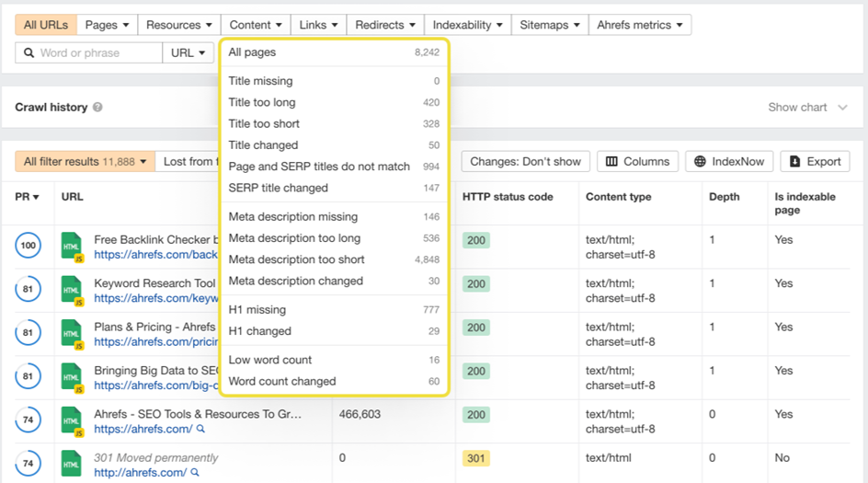Open the https://ahrefs.com/big-… URL link
The height and width of the screenshot is (483, 868).
[156, 385]
